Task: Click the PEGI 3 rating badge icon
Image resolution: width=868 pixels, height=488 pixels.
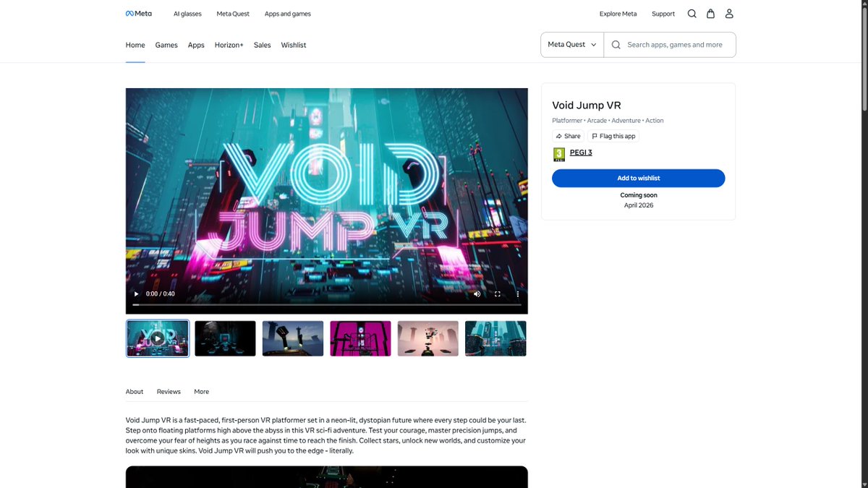Action: point(558,154)
